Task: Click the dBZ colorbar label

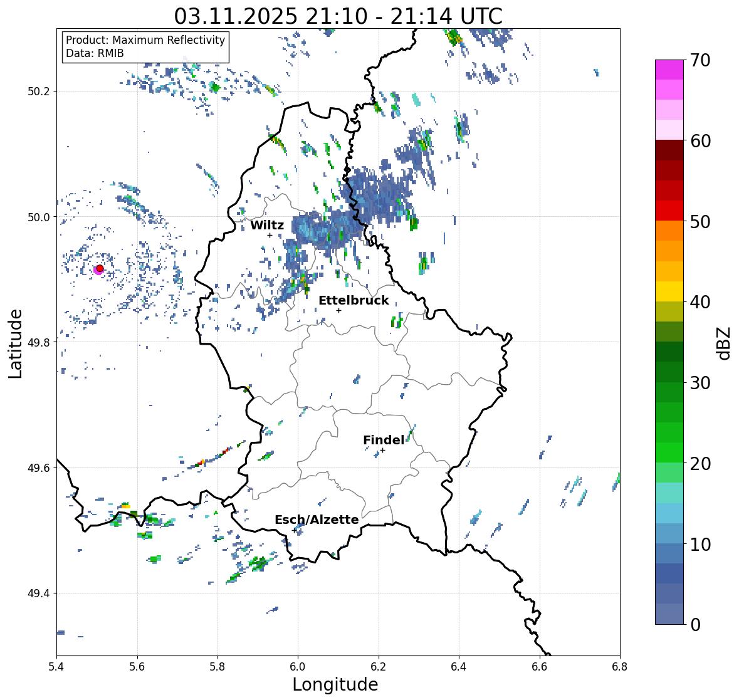Action: pyautogui.click(x=725, y=343)
